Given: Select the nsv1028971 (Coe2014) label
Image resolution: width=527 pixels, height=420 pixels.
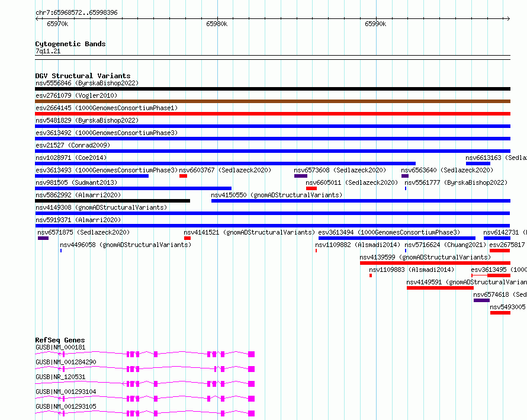Looking at the screenshot, I should [71, 158].
